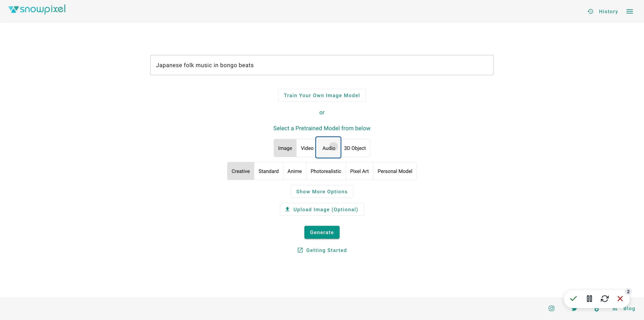Click the red X icon
Screen dimensions: 644x320
point(620,299)
